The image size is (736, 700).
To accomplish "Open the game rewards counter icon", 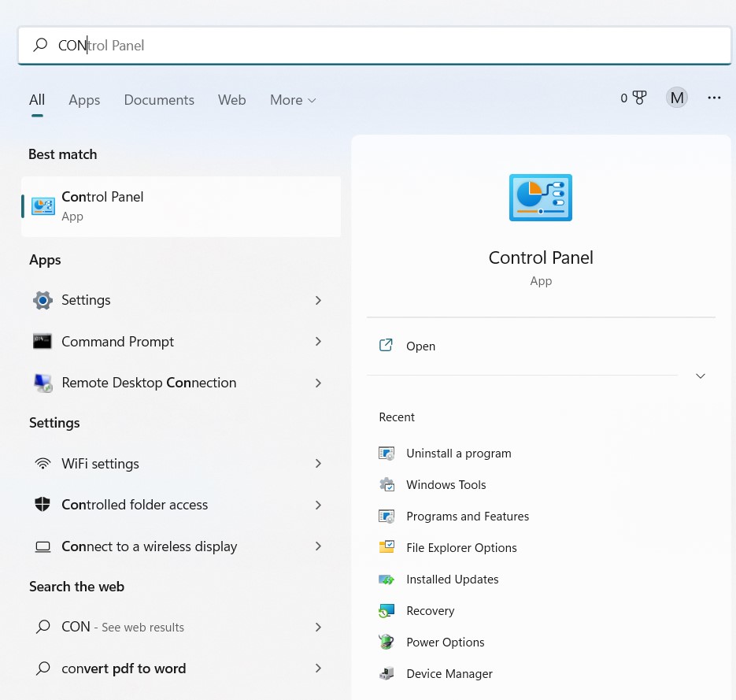I will coord(634,98).
